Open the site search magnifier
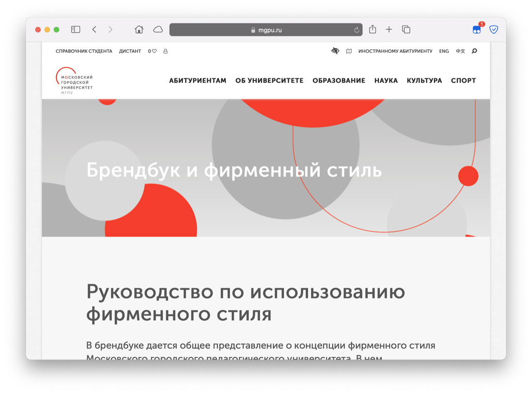The height and width of the screenshot is (394, 532). point(475,51)
